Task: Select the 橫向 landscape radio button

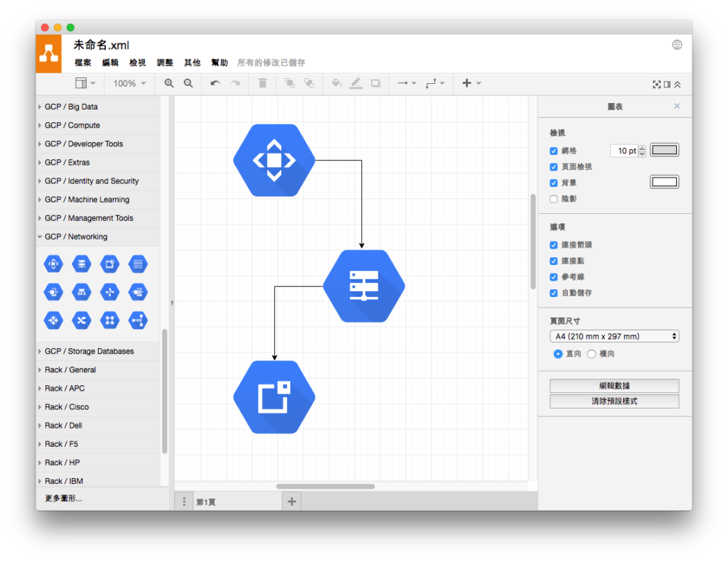Action: pos(591,354)
